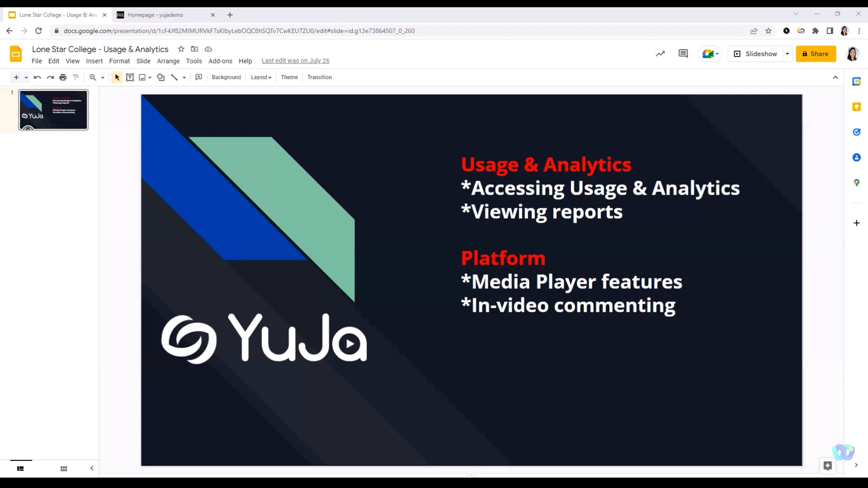Open the Insert menu
Viewport: 868px width, 488px height.
[x=94, y=61]
